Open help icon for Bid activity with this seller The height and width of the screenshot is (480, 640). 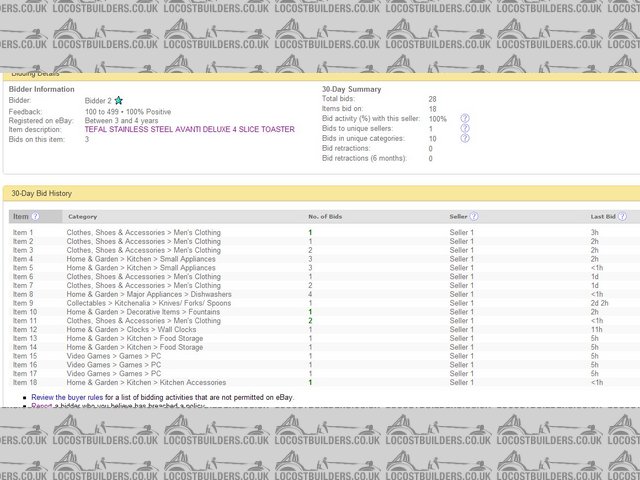(x=465, y=119)
